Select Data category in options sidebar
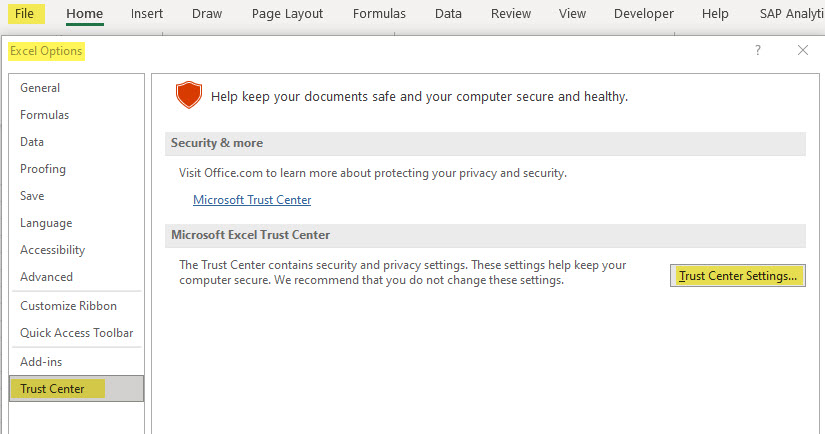The image size is (825, 434). click(x=77, y=142)
